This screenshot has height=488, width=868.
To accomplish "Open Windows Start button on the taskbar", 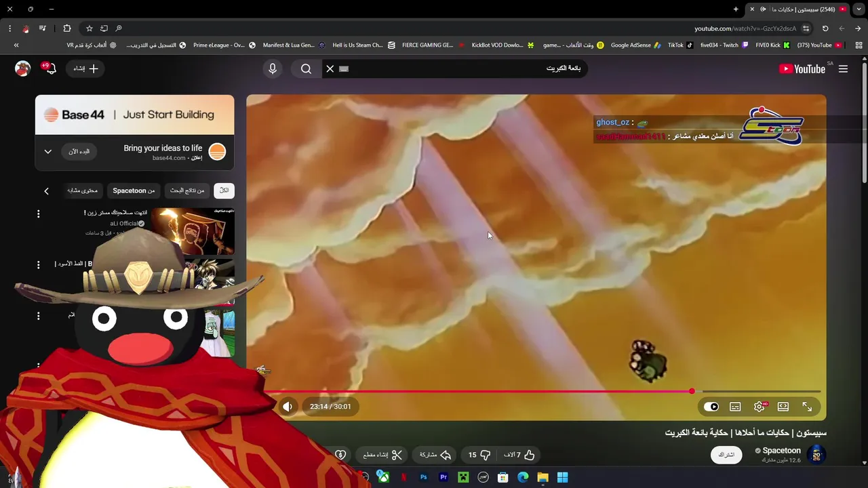I will pos(562,477).
